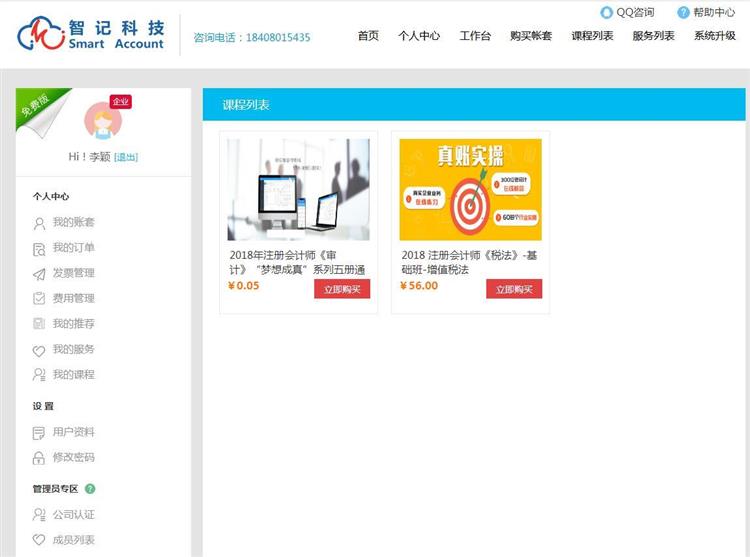Click the 我的服务 heart icon
Screen dimensions: 750x557
39,350
